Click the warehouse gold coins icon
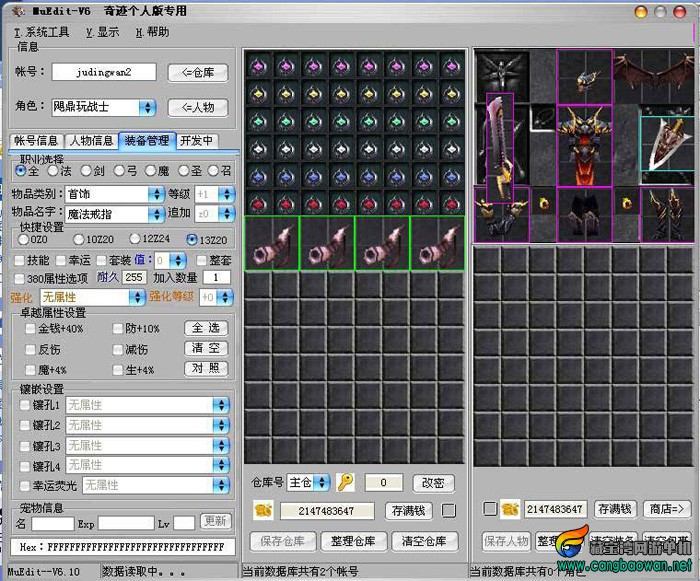 (263, 510)
